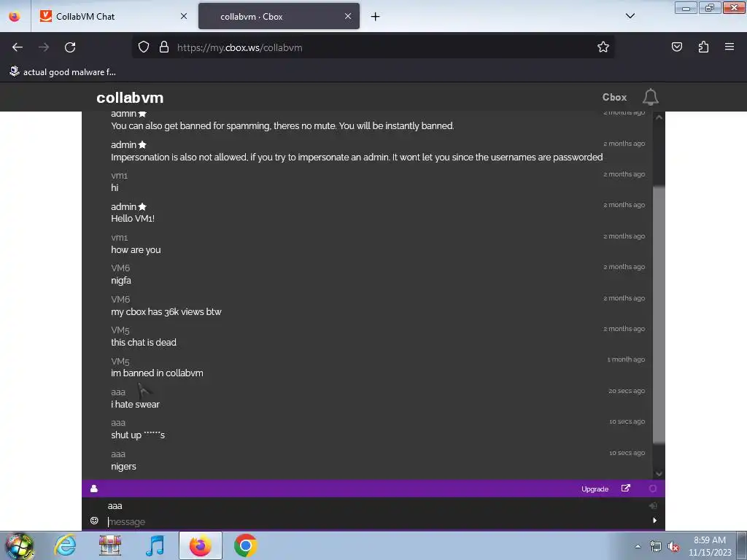Image resolution: width=747 pixels, height=560 pixels.
Task: Open the actual good malware bookmark
Action: [63, 72]
